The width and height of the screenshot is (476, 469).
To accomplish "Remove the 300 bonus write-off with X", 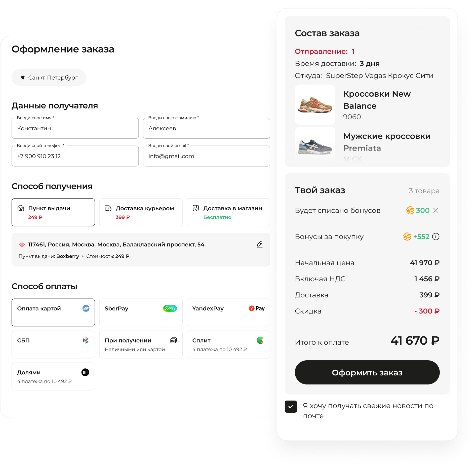I will pyautogui.click(x=436, y=210).
